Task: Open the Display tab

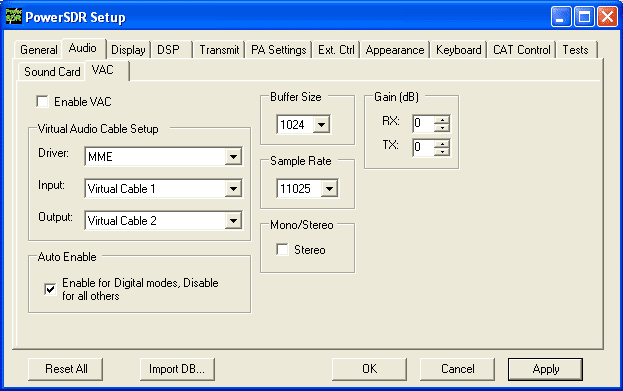Action: pyautogui.click(x=128, y=50)
